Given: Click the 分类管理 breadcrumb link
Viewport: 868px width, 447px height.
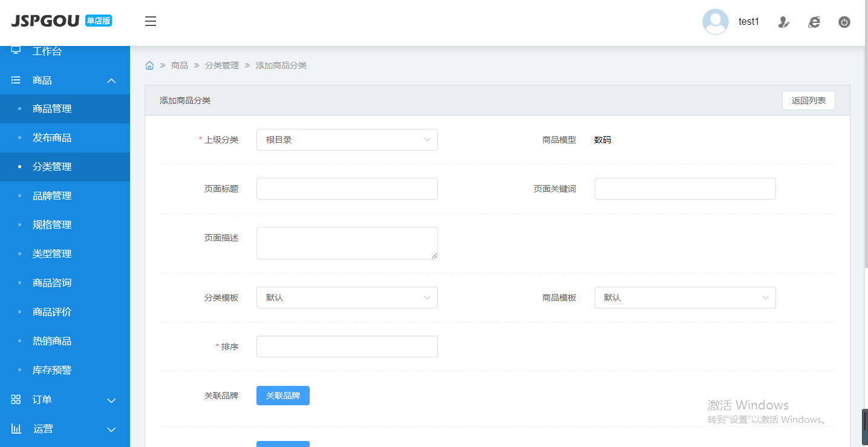Looking at the screenshot, I should pos(222,65).
